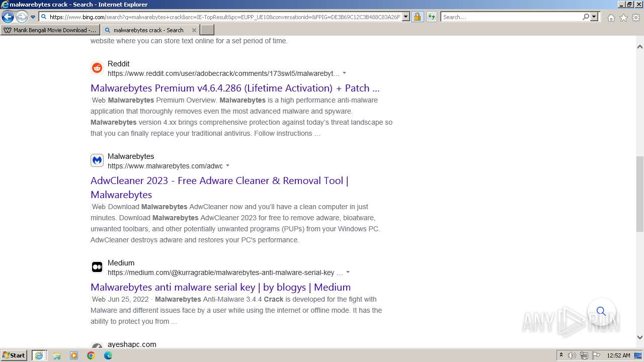The width and height of the screenshot is (644, 362).
Task: Click the 12:52 AM clock
Action: pos(618,355)
